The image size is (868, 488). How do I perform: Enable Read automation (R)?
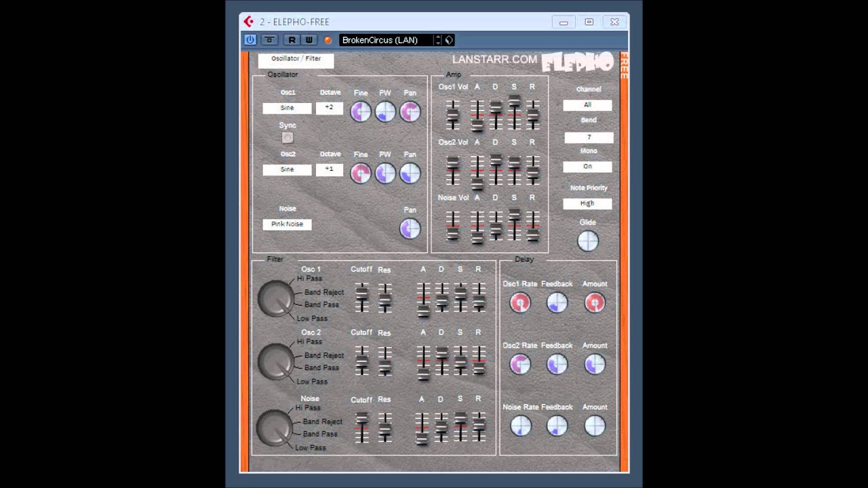(292, 40)
